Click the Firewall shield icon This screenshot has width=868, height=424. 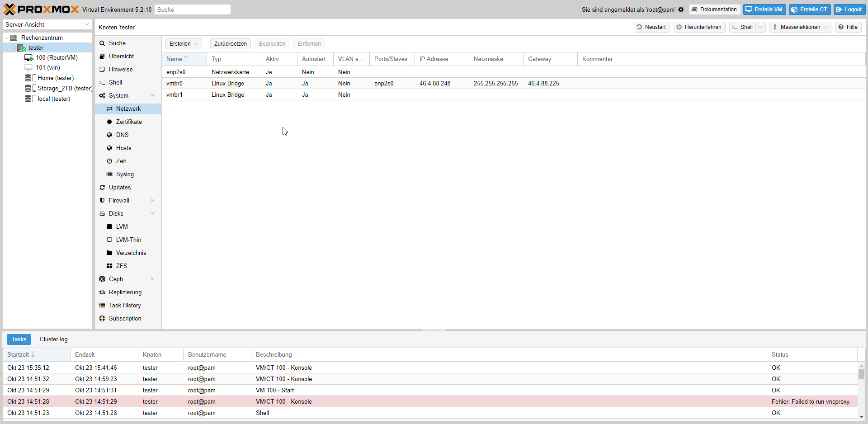[x=102, y=201]
